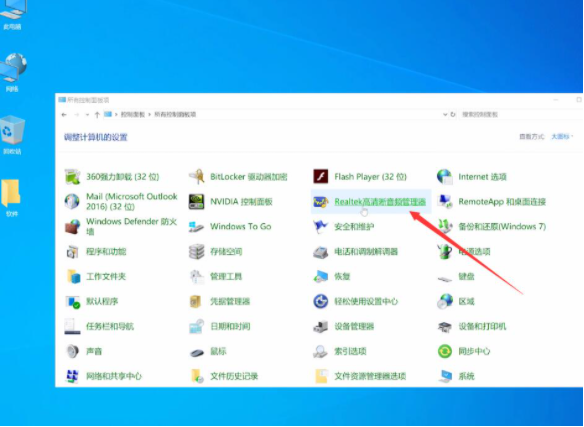Screen dimensions: 584x427
Task: Click the 声音 link
Action: (x=94, y=351)
